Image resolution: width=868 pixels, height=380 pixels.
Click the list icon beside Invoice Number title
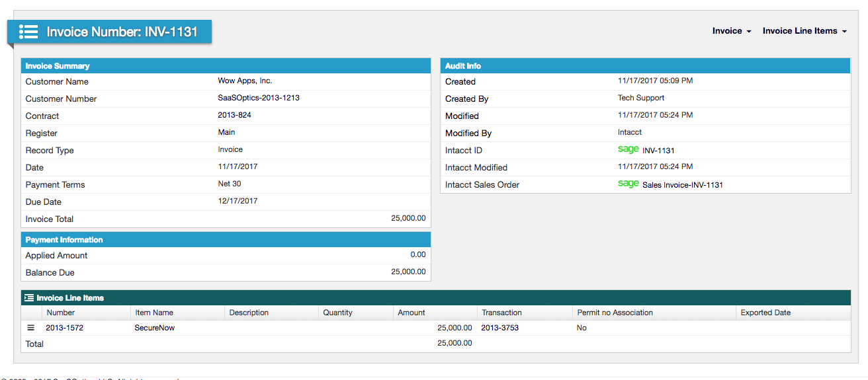[x=28, y=31]
